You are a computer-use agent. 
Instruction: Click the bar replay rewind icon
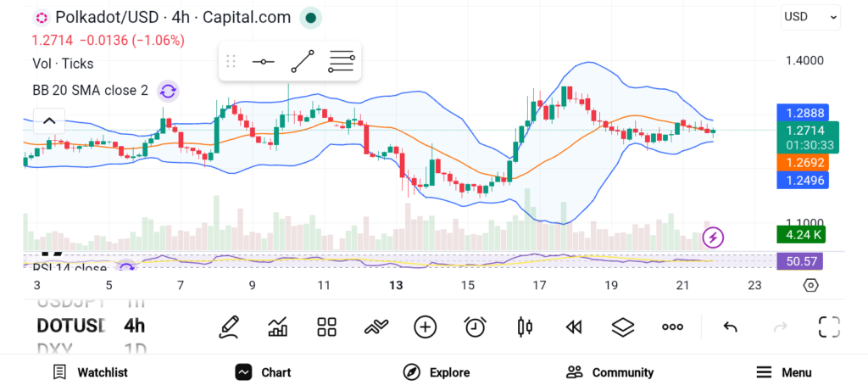pos(574,327)
